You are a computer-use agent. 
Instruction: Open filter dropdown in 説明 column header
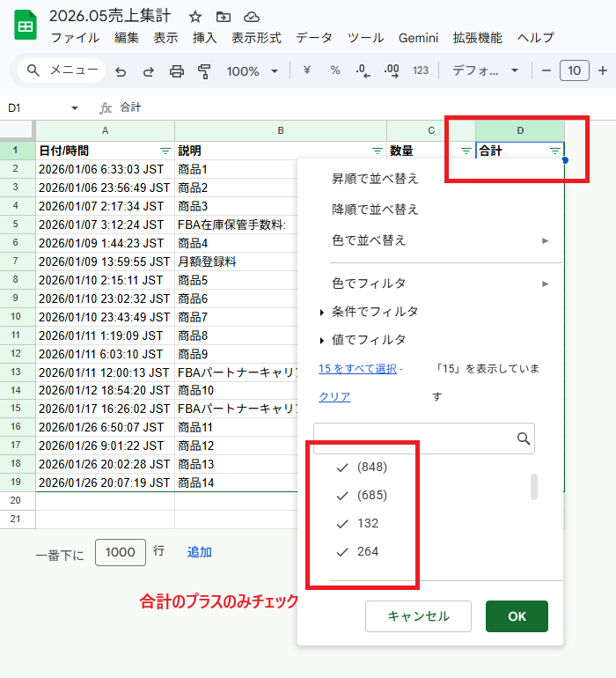point(378,151)
